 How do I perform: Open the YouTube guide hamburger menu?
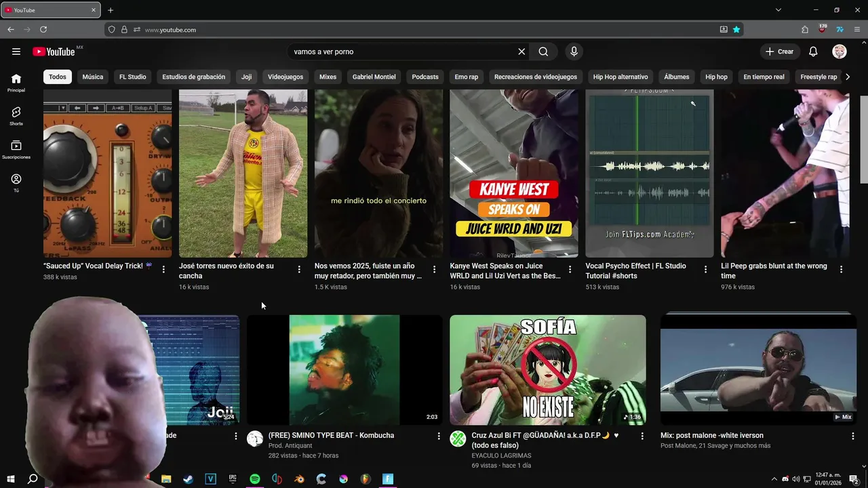point(16,52)
